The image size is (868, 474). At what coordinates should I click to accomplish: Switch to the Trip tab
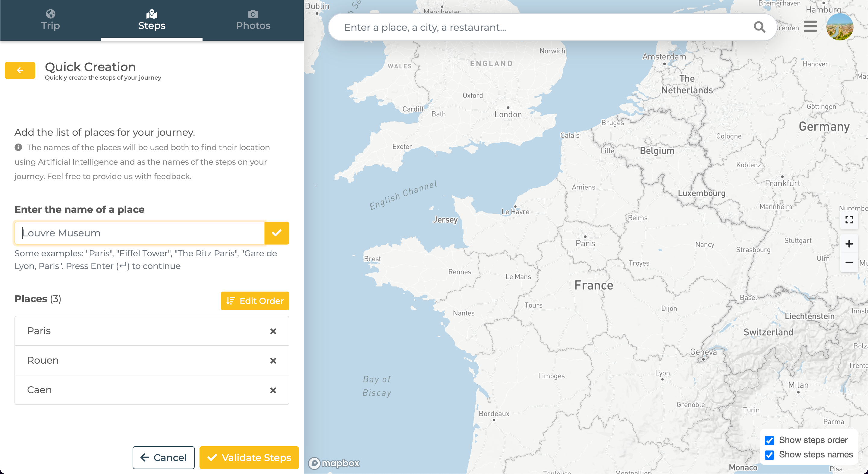51,20
